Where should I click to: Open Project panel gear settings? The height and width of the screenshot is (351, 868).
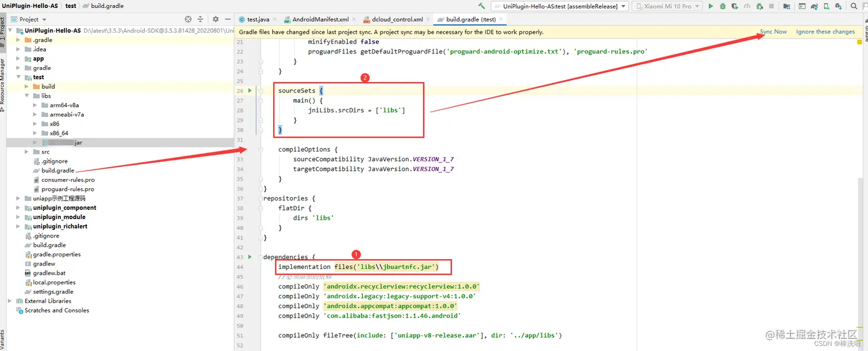pyautogui.click(x=216, y=19)
